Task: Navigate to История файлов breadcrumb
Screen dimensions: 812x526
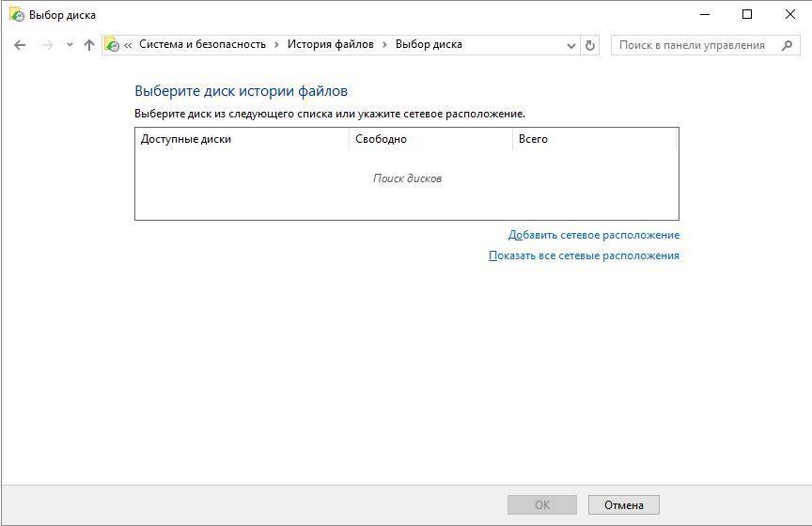Action: point(331,44)
